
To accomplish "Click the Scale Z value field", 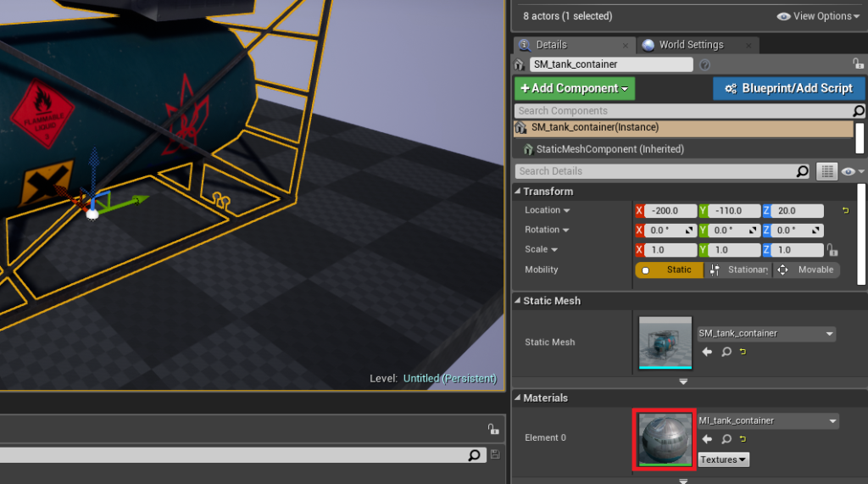I will [797, 250].
